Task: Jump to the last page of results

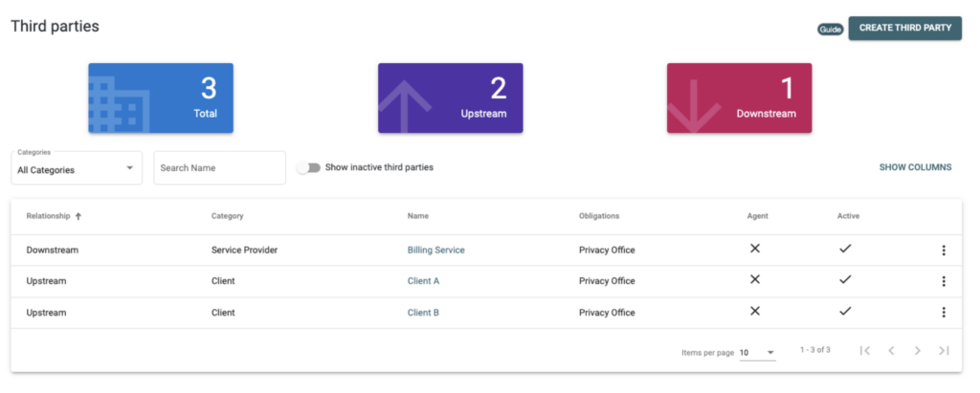Action: 944,351
